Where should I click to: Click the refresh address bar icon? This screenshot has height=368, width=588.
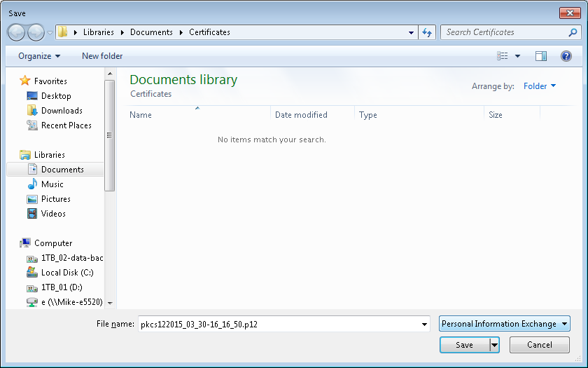427,32
